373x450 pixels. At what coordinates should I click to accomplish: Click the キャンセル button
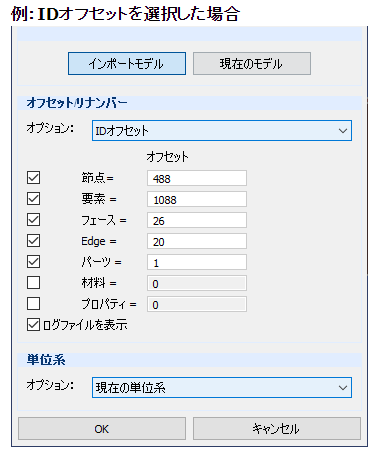[x=277, y=429]
